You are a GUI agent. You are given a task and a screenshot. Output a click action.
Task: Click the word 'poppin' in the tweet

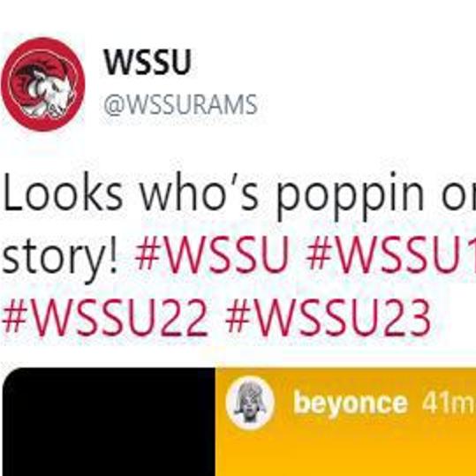[x=350, y=197]
